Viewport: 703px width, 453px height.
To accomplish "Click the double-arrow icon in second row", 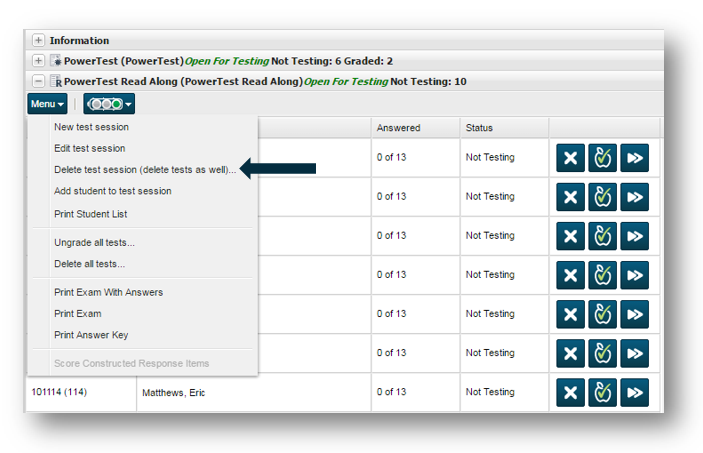I will tap(634, 197).
